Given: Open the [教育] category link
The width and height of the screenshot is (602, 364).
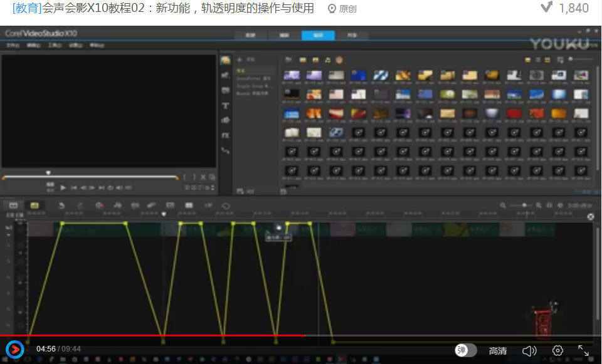Looking at the screenshot, I should point(27,8).
